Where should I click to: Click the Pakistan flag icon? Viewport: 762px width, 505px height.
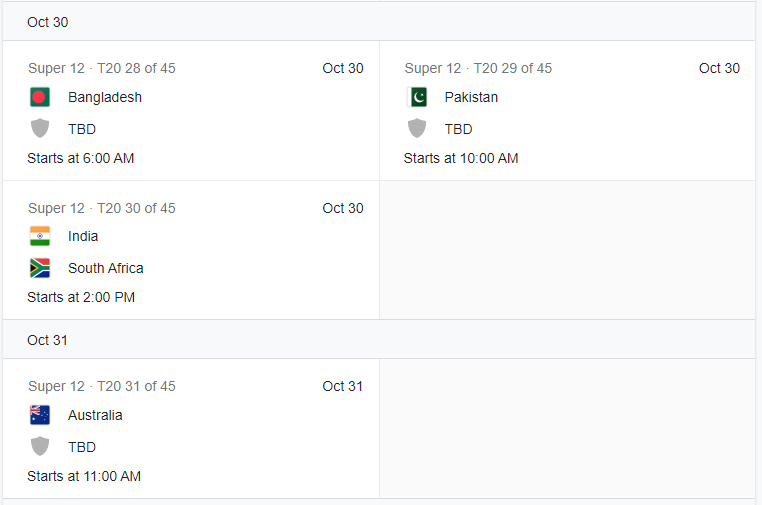tap(417, 97)
